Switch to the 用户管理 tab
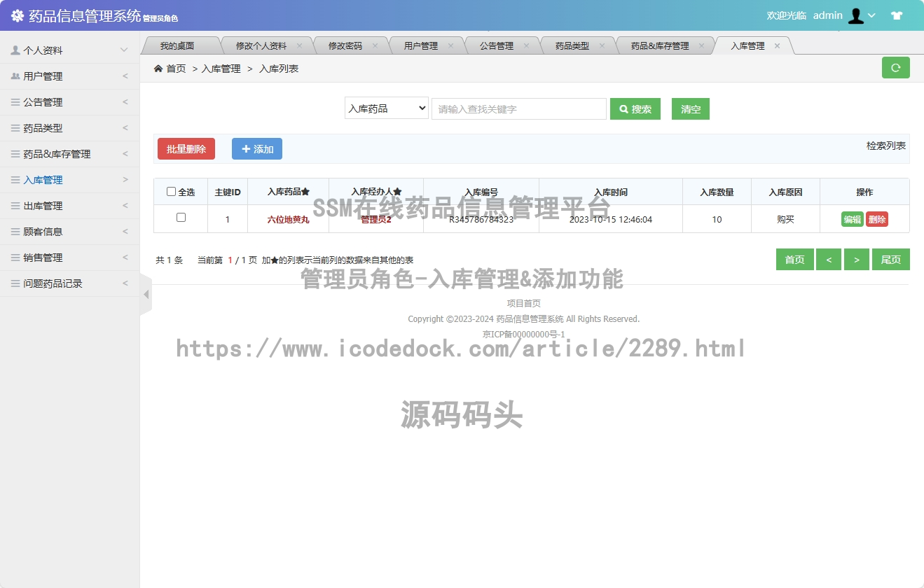 pyautogui.click(x=421, y=46)
